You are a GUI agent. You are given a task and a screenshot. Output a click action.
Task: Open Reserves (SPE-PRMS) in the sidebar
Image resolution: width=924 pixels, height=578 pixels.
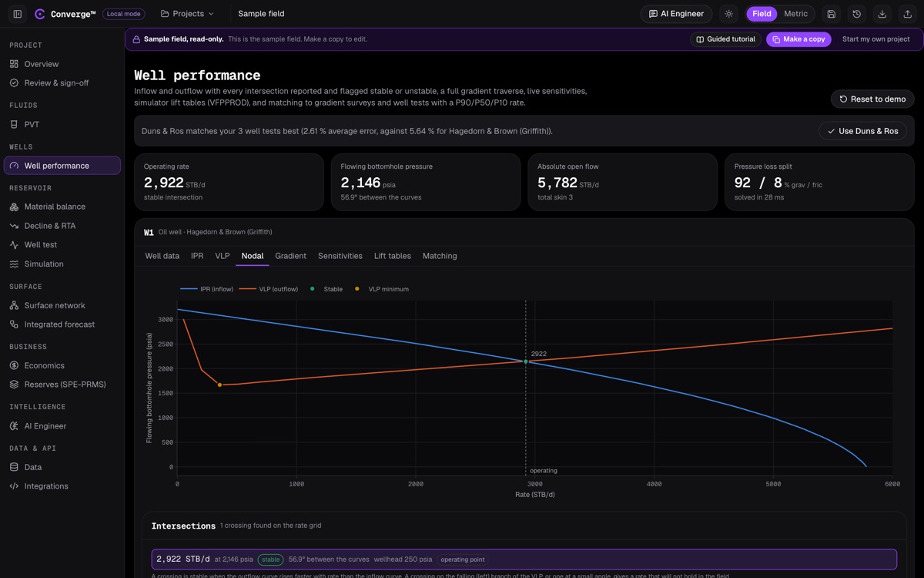(x=62, y=385)
